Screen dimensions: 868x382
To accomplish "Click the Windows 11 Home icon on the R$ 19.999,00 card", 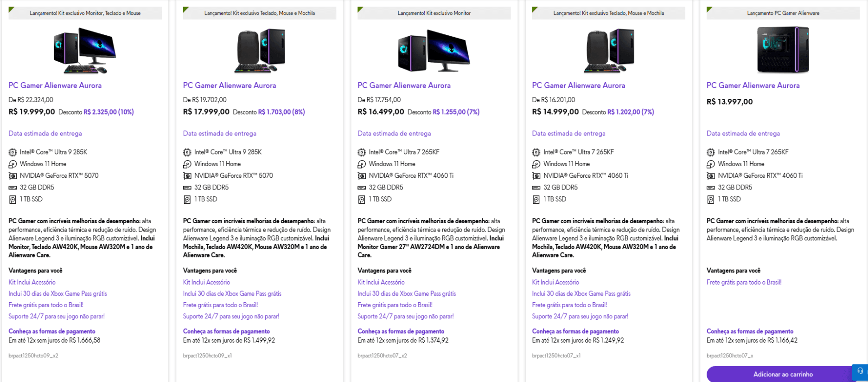I will [13, 164].
